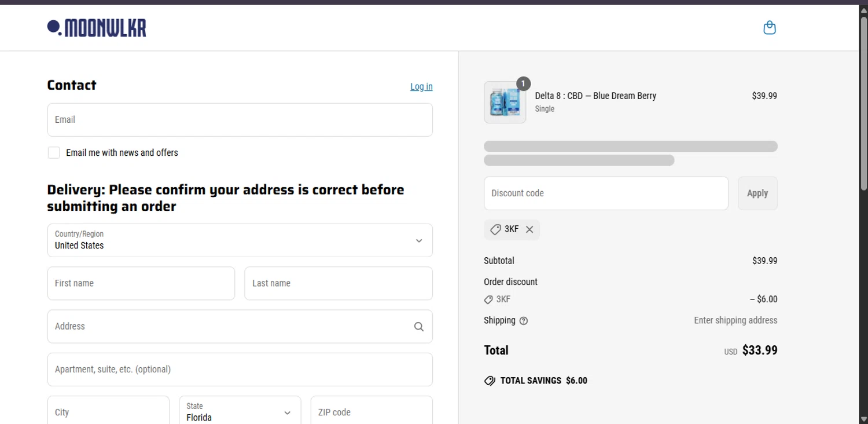Click the shipping help question mark icon
The width and height of the screenshot is (868, 424).
click(x=524, y=321)
